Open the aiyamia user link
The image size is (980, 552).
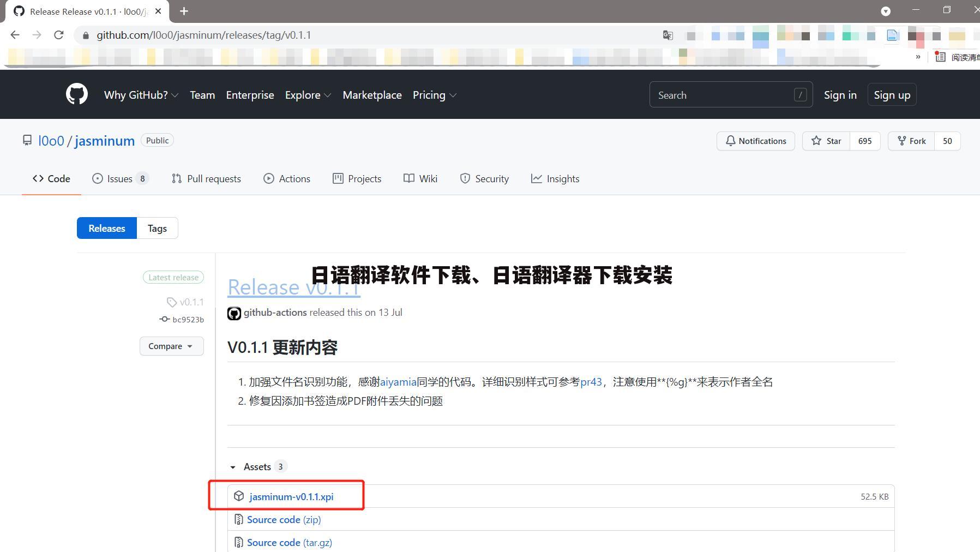pos(398,382)
